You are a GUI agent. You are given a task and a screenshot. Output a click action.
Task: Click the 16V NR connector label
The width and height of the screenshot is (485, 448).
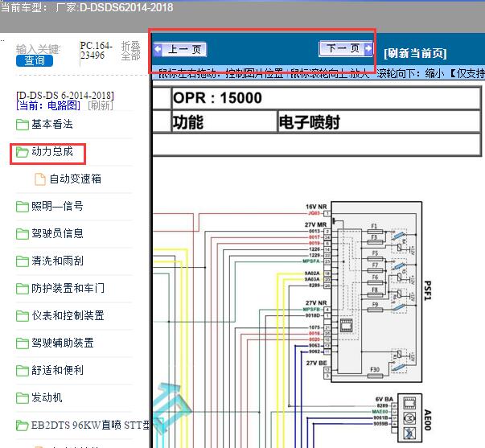click(x=316, y=207)
